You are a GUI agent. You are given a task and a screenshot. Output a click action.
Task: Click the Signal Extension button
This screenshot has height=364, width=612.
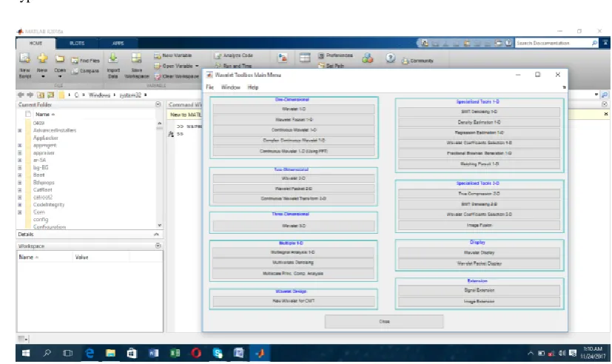(x=479, y=290)
